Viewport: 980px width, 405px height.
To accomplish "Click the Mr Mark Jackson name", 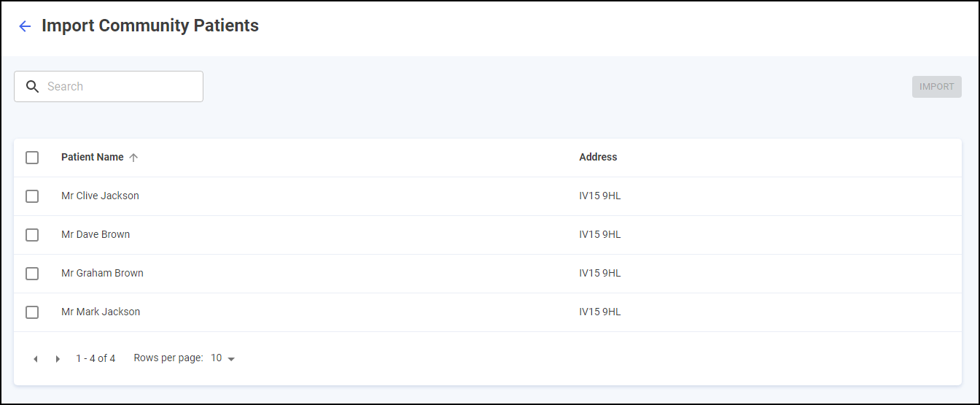I will [101, 312].
